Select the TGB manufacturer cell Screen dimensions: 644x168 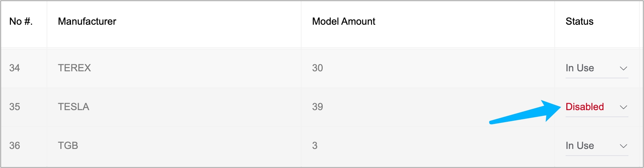tap(68, 146)
